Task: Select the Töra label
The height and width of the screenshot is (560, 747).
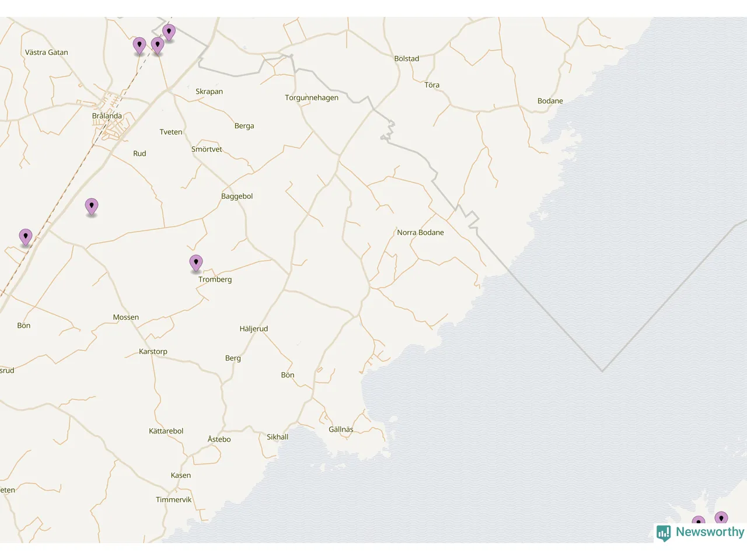Action: 432,85
